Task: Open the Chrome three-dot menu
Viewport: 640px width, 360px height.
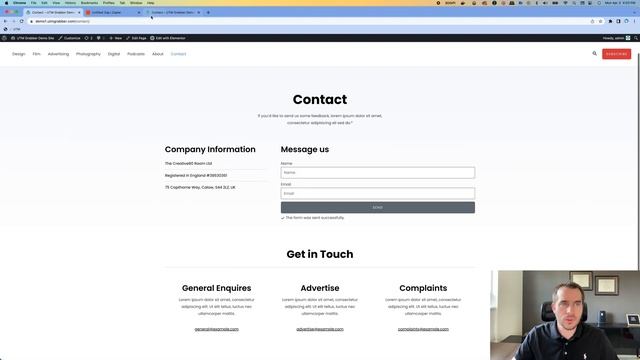Action: coord(634,21)
